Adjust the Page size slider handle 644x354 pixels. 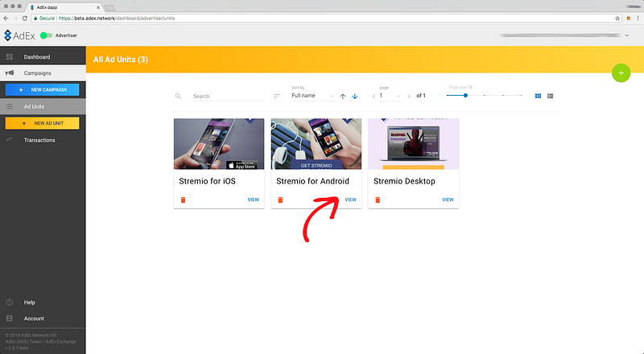(465, 95)
